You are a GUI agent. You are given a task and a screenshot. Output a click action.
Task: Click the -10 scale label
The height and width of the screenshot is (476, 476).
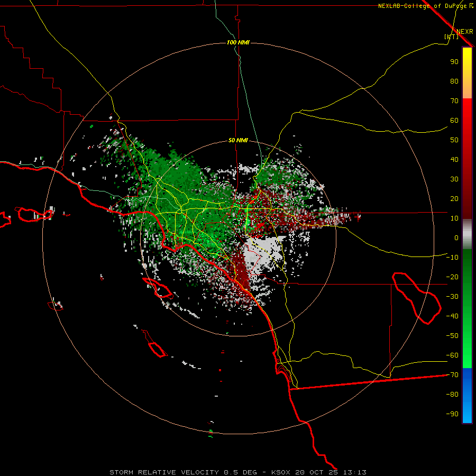pos(452,258)
